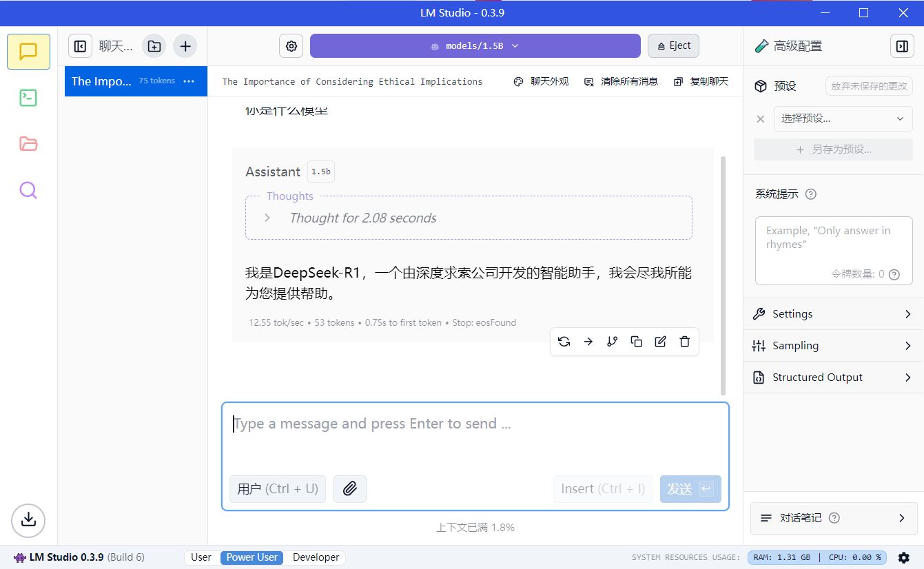
Task: Click the LM Studio logo in status bar
Action: click(x=20, y=557)
